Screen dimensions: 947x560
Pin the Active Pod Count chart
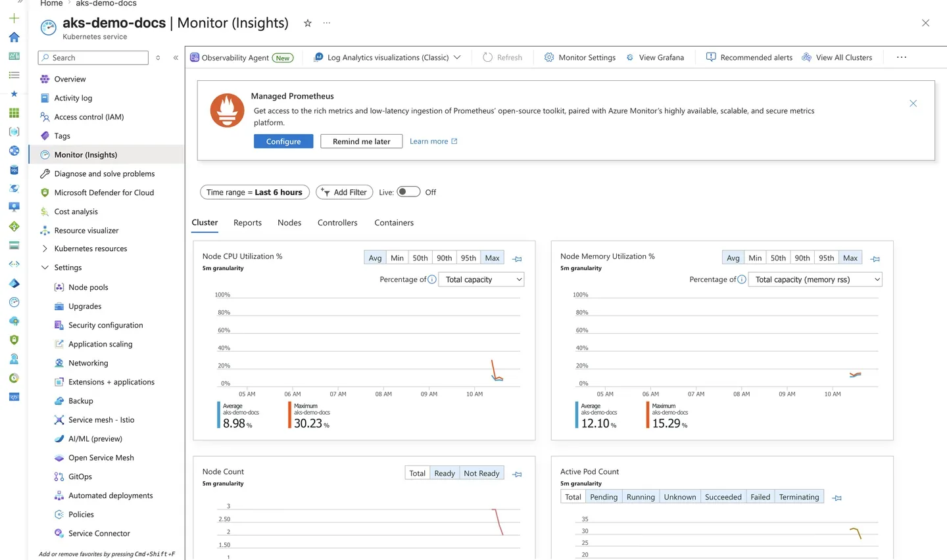[x=837, y=498]
